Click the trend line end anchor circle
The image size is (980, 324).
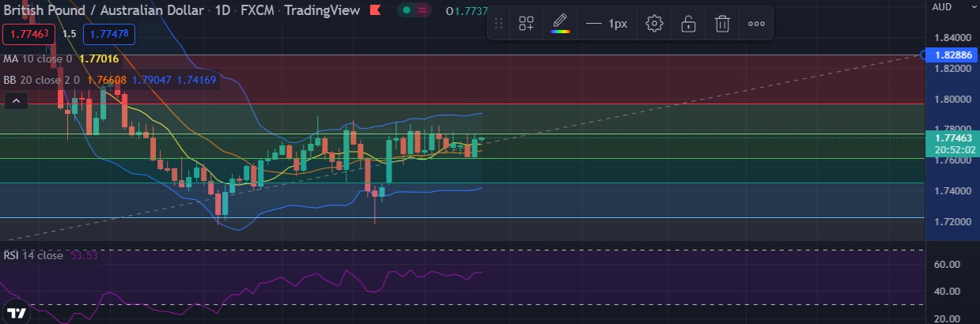coord(924,55)
